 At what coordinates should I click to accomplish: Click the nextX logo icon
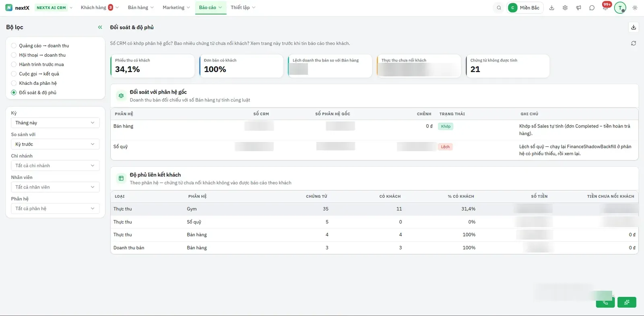pyautogui.click(x=9, y=8)
